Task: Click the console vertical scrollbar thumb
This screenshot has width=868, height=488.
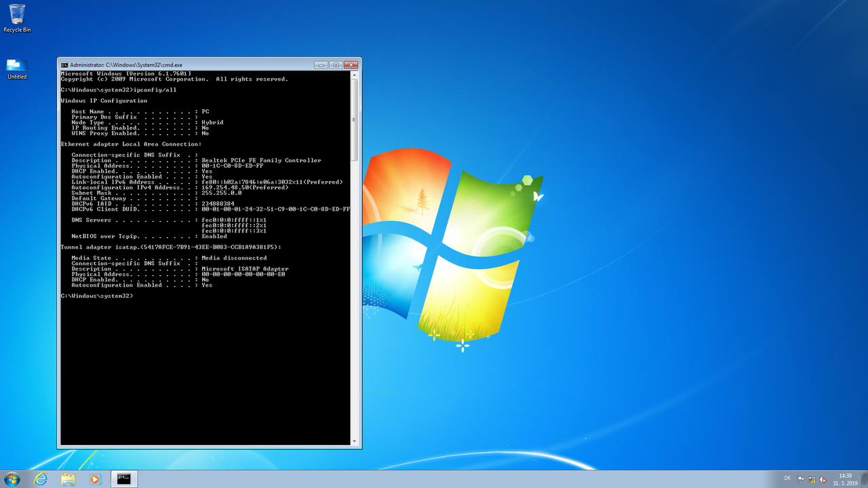Action: [355, 120]
